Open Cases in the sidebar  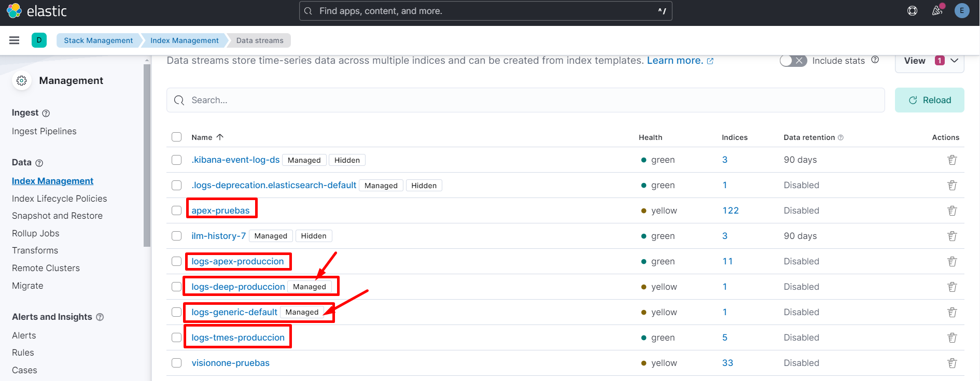(x=24, y=370)
